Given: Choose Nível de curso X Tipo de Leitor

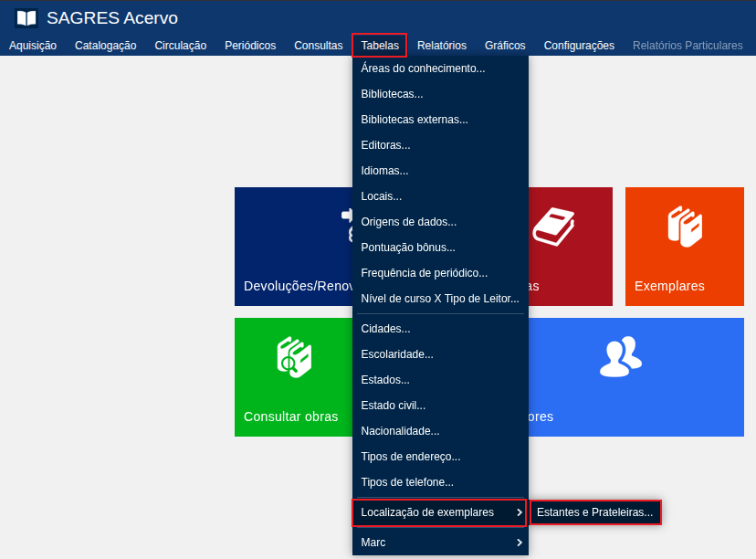Looking at the screenshot, I should click(439, 299).
